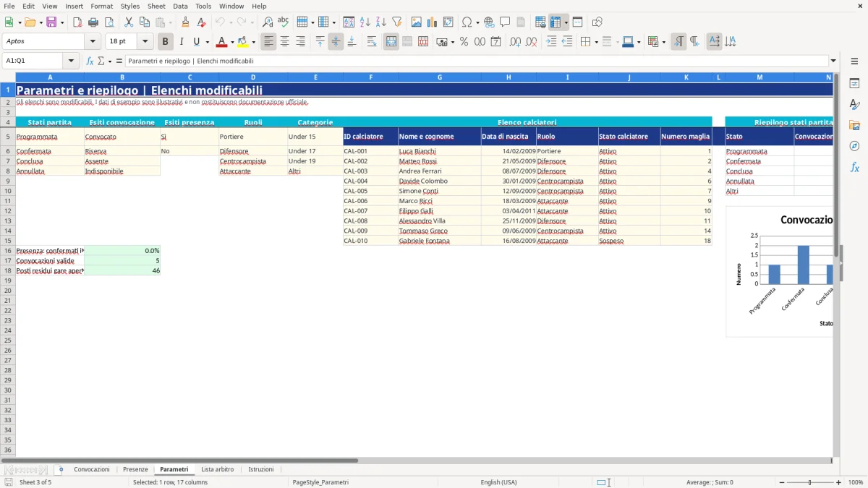Export directly as PDF
This screenshot has height=488, width=868.
coord(77,22)
